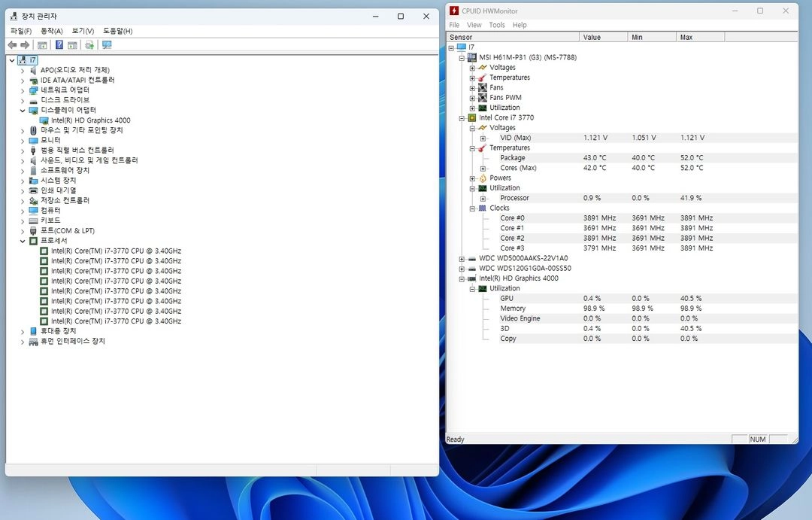
Task: Open the 동작(A) menu in Device Manager
Action: point(52,31)
